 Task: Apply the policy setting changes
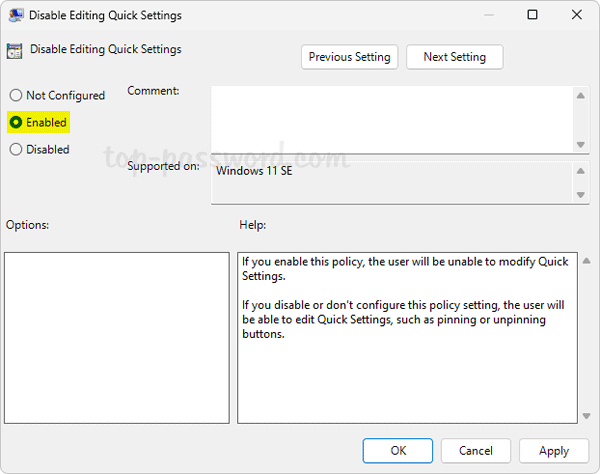tap(553, 451)
